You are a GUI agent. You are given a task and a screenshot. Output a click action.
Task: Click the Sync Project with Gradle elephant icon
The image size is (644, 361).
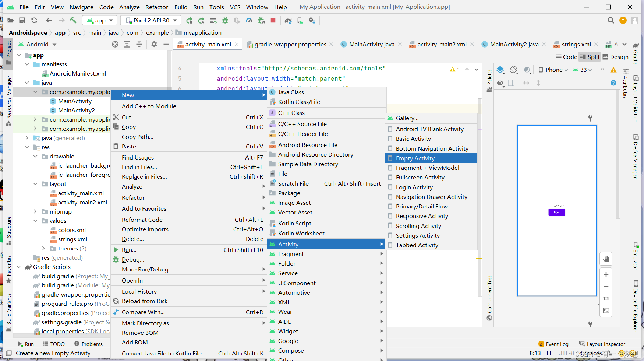[288, 20]
